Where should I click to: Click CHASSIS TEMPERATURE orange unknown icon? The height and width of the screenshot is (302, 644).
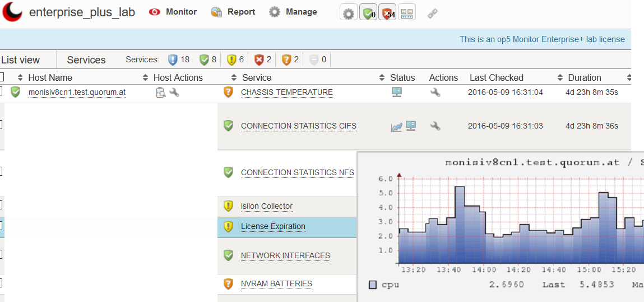tap(228, 91)
